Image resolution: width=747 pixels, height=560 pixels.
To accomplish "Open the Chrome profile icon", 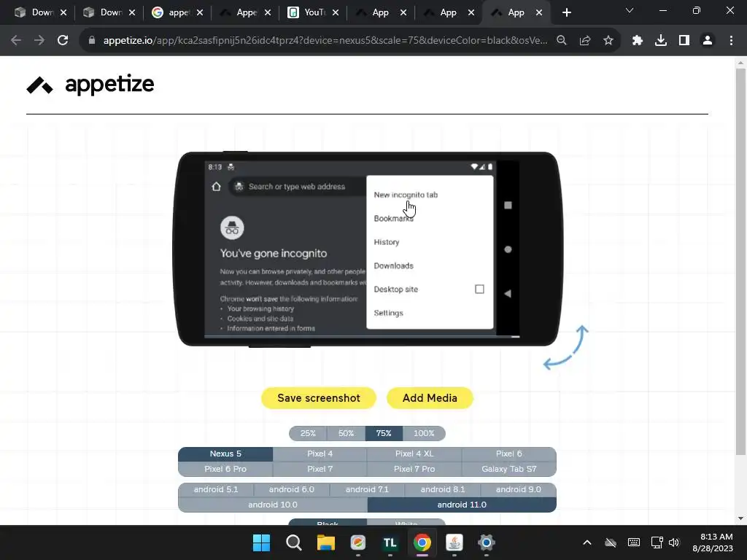I will click(708, 41).
